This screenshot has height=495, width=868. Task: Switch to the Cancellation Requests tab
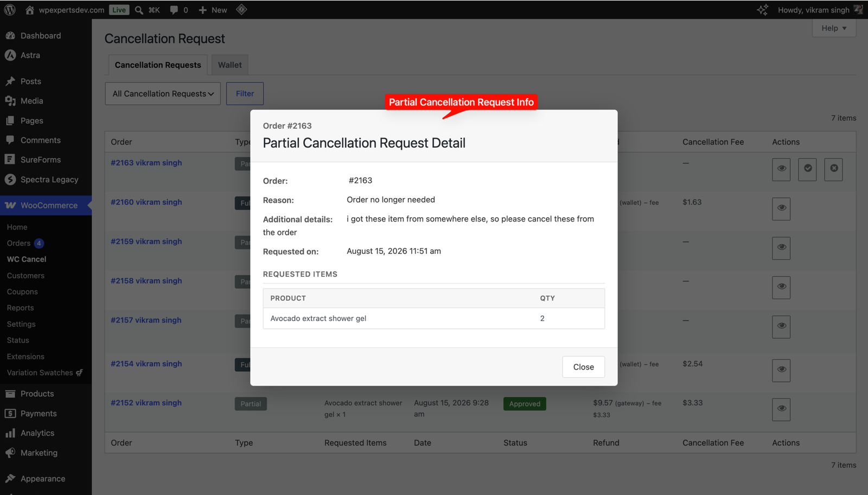click(x=158, y=65)
